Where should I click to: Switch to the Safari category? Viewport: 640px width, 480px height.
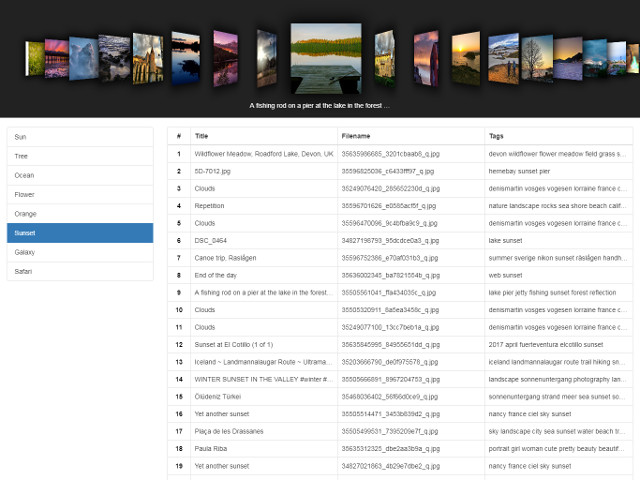point(80,271)
